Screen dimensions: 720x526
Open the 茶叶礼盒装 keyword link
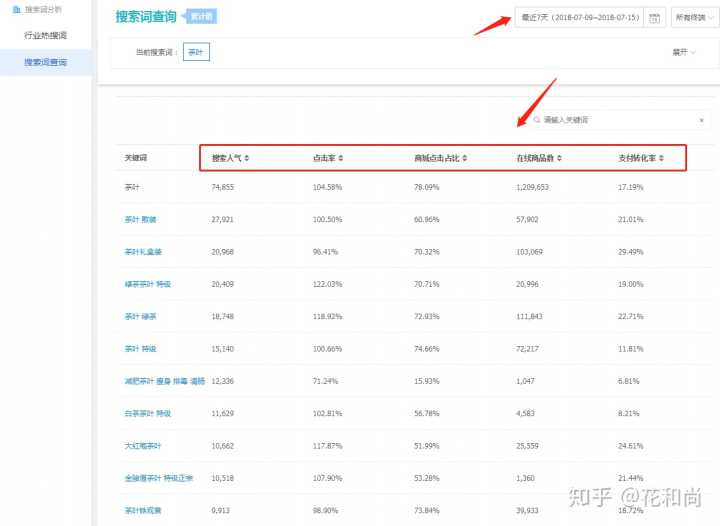tap(141, 251)
